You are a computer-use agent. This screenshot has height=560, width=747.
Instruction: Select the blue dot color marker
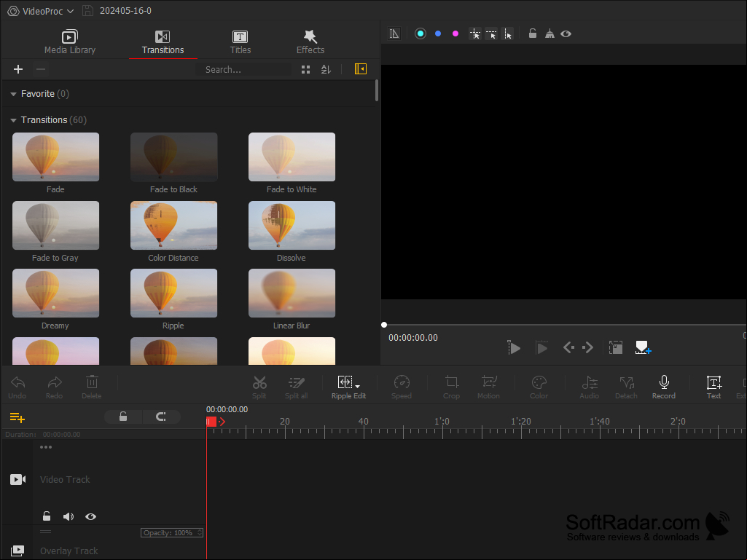tap(438, 33)
